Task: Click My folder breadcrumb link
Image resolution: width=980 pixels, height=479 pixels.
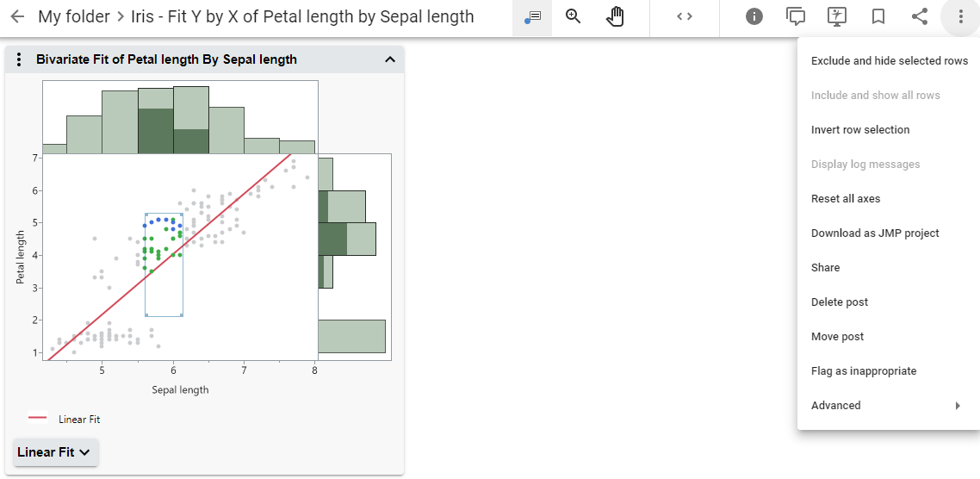Action: [x=74, y=16]
